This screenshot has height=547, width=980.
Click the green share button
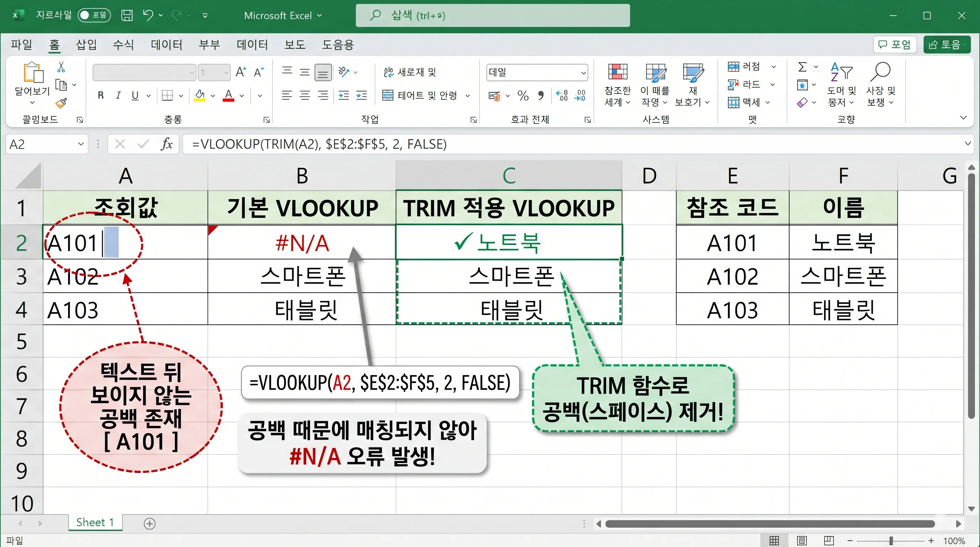click(947, 45)
